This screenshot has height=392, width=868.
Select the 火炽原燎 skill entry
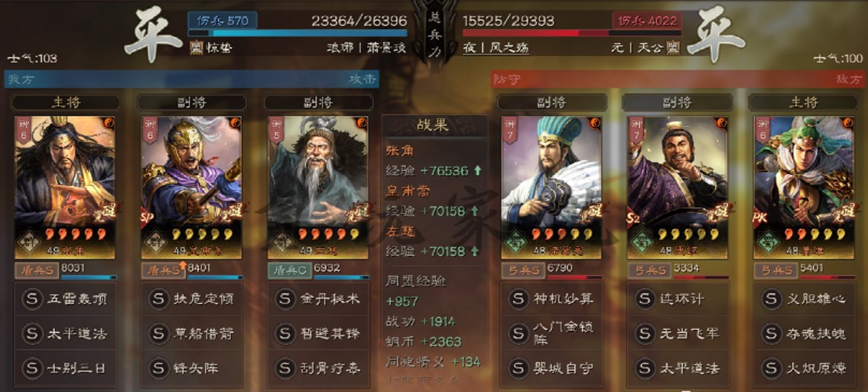[x=805, y=368]
